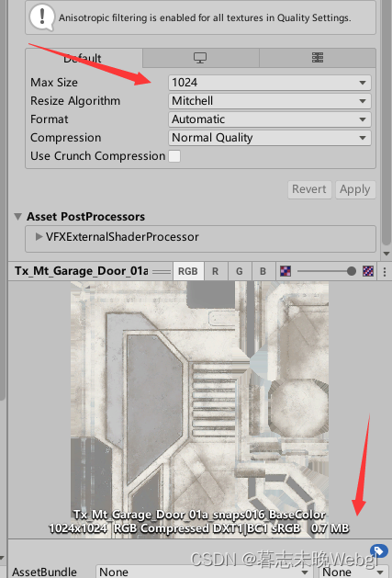Toggle the RGB channel preview
The width and height of the screenshot is (392, 578).
pos(188,271)
